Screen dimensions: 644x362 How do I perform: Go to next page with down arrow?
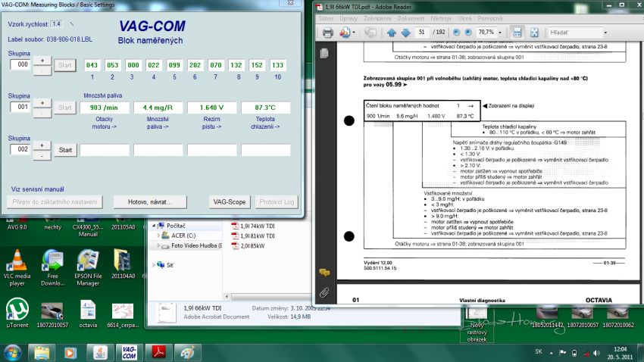click(405, 33)
